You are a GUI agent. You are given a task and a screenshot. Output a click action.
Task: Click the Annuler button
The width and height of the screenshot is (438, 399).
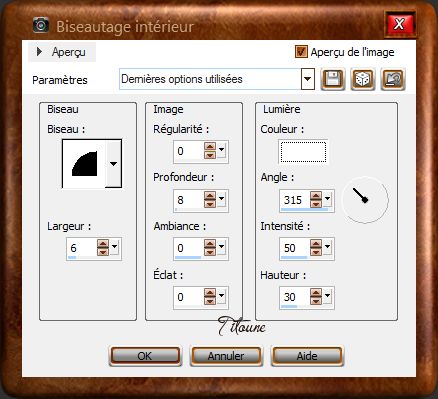(x=226, y=356)
